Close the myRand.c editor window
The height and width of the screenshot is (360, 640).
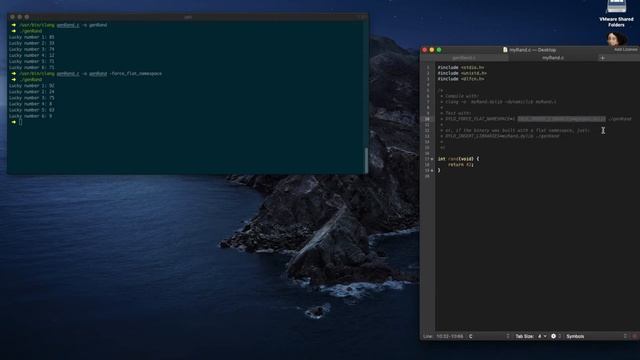point(424,50)
